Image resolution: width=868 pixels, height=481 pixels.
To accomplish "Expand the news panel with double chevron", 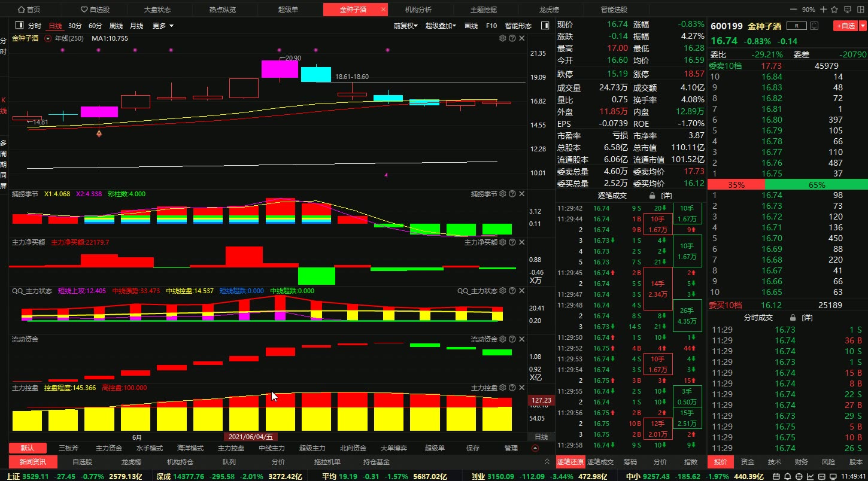I will pyautogui.click(x=547, y=462).
